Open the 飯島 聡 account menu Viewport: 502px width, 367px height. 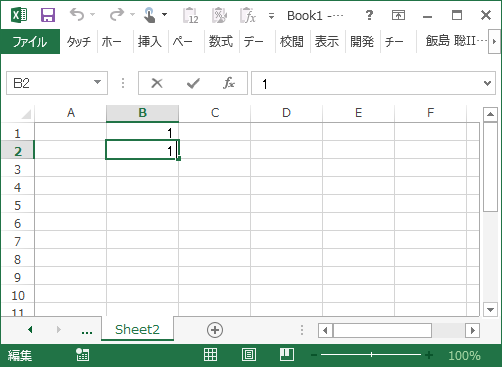click(x=455, y=41)
